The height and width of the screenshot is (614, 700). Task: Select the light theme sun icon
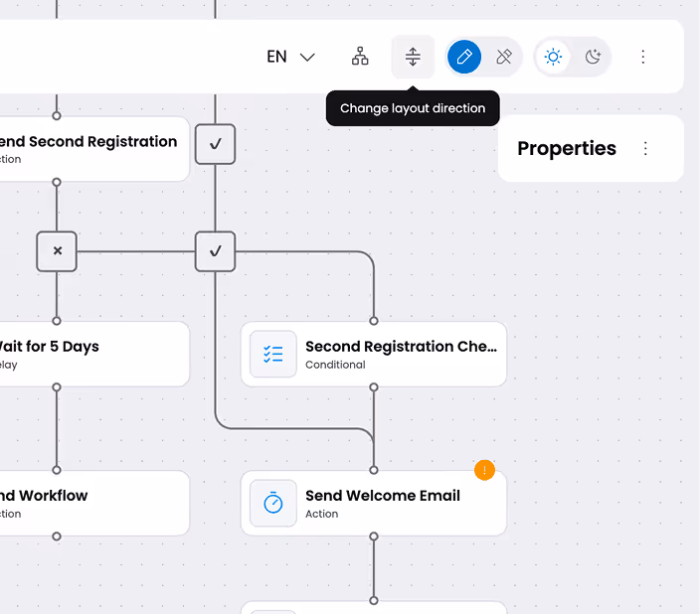pos(553,57)
